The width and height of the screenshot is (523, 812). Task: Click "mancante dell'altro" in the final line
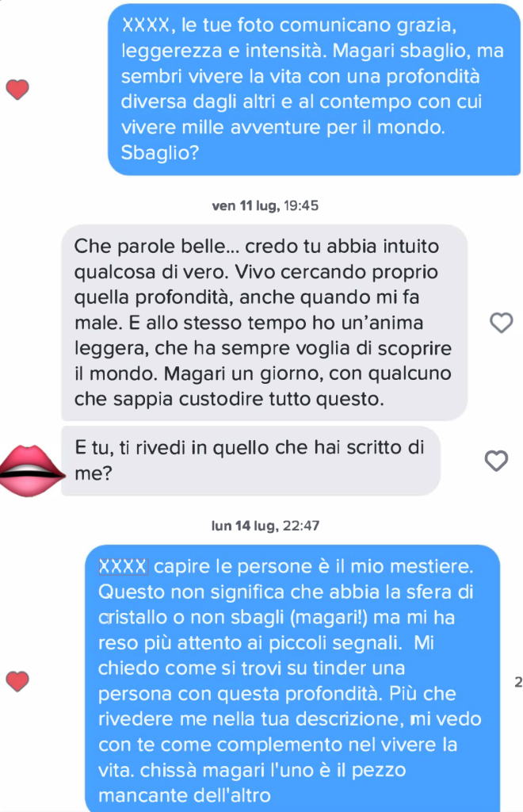[185, 795]
